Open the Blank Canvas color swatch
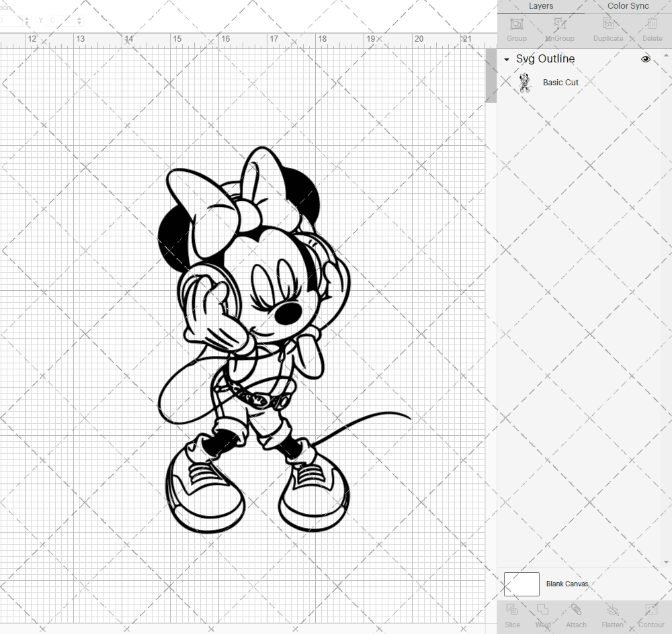This screenshot has width=672, height=634. coord(521,584)
